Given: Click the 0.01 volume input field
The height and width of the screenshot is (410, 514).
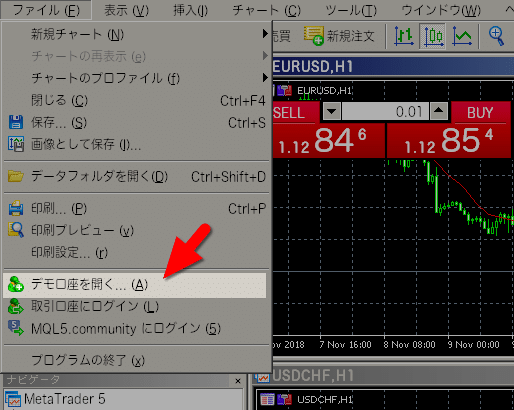Looking at the screenshot, I should click(385, 111).
